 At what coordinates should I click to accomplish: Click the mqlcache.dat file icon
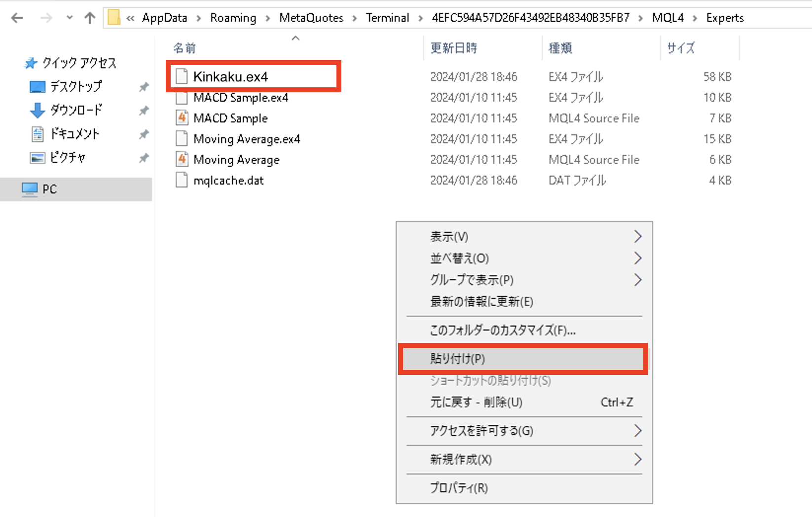182,181
